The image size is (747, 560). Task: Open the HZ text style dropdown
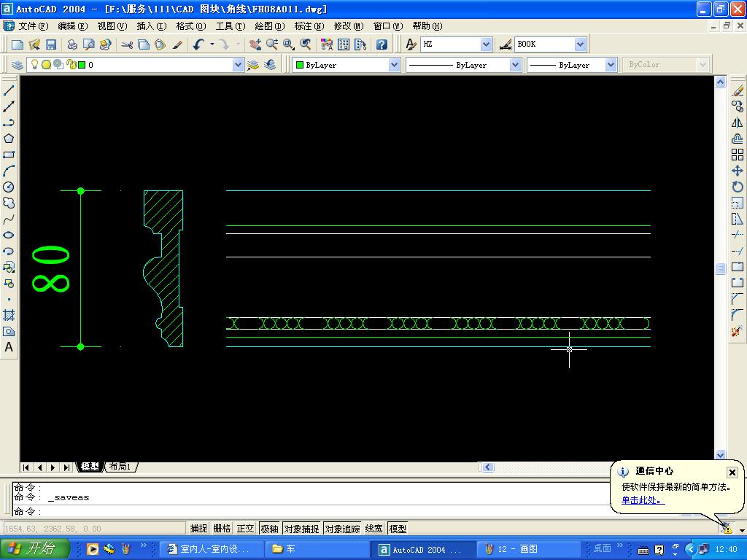[486, 44]
